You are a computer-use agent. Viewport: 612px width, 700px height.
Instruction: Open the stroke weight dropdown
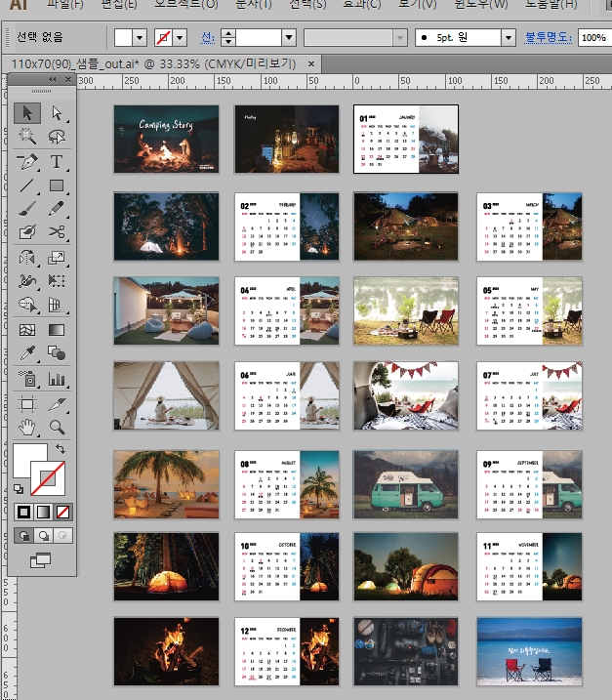point(289,38)
